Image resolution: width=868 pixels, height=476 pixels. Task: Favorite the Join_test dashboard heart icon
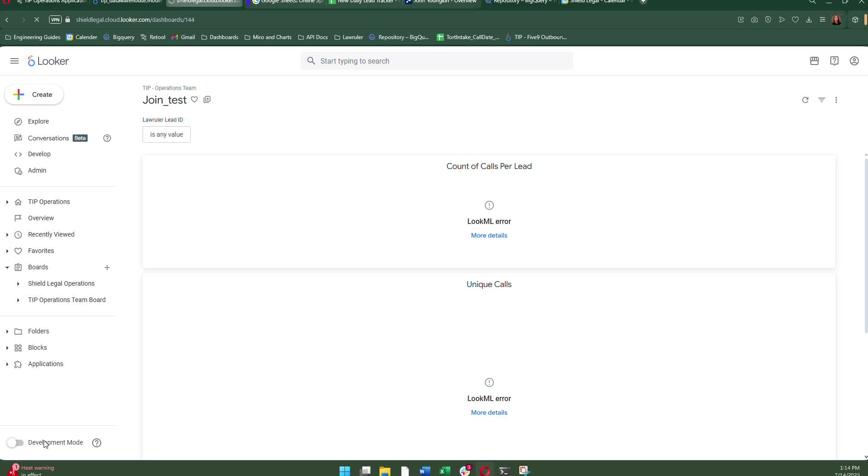(x=194, y=99)
